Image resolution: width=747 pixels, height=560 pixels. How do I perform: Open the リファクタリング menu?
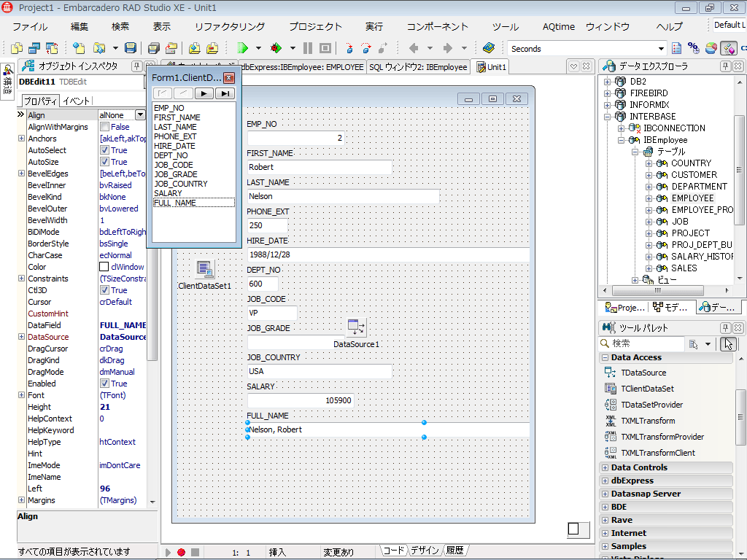click(230, 27)
